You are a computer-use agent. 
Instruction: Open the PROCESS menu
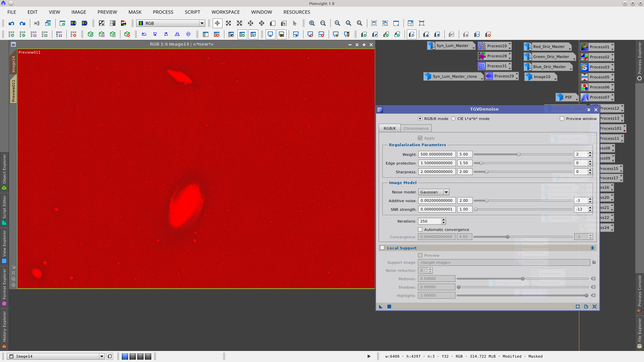163,12
